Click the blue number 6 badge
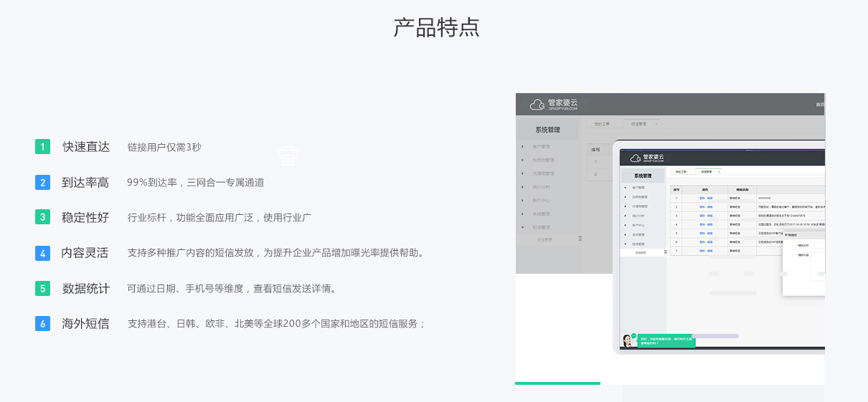The width and height of the screenshot is (868, 402). [42, 323]
